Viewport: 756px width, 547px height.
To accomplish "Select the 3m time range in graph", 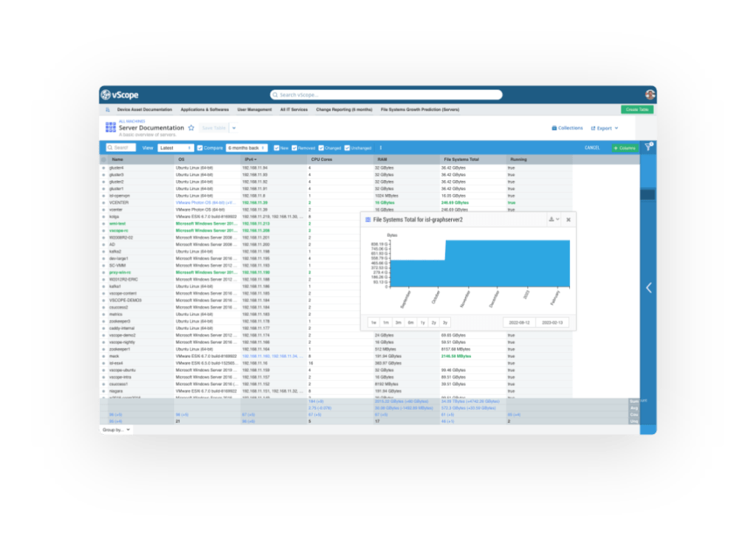I will tap(398, 323).
